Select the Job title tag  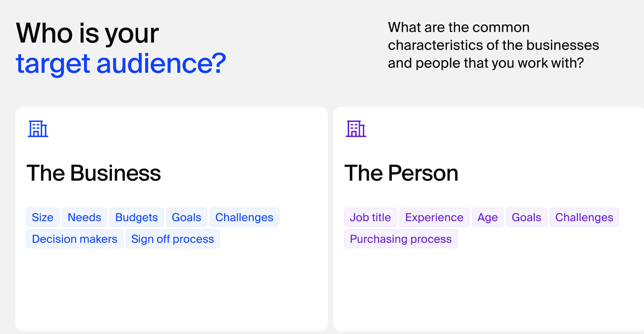370,217
